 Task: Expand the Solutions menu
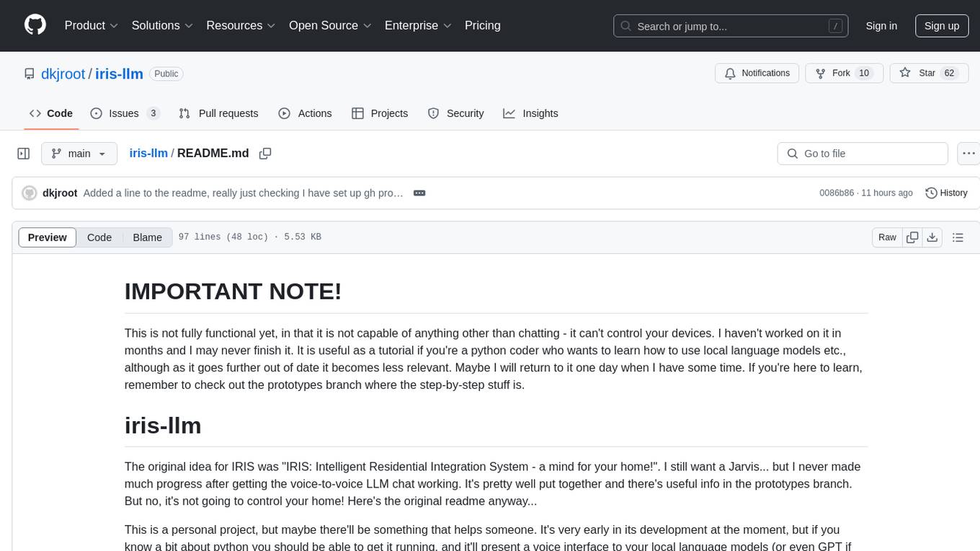[x=162, y=25]
